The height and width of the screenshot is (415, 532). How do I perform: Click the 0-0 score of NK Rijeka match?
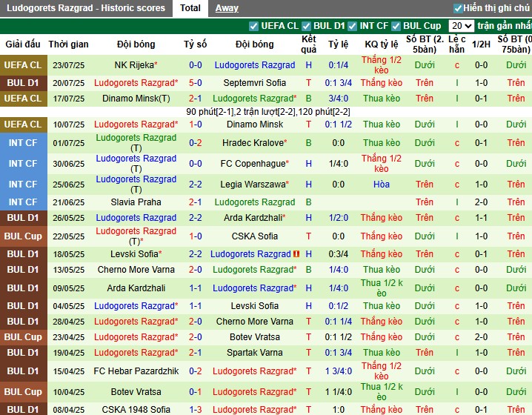(x=196, y=64)
